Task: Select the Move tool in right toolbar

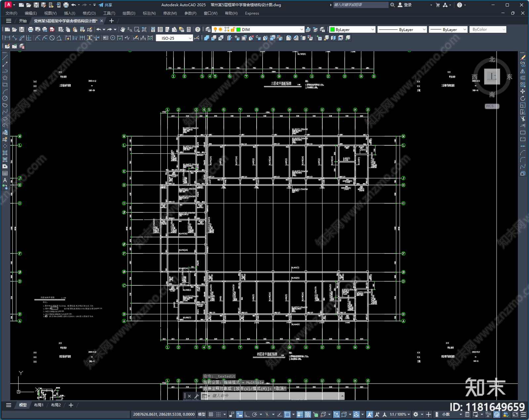Action: pyautogui.click(x=523, y=91)
